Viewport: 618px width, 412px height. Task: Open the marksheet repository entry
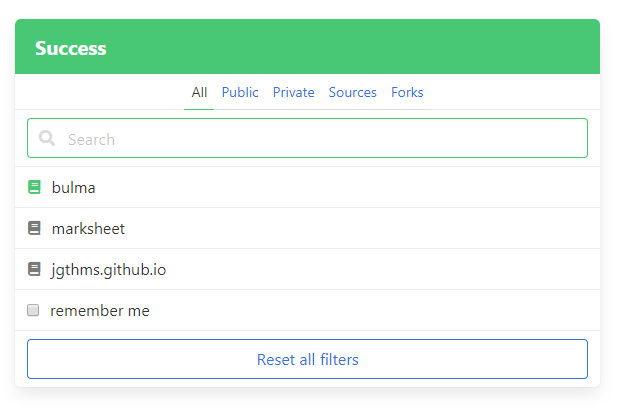(x=88, y=229)
